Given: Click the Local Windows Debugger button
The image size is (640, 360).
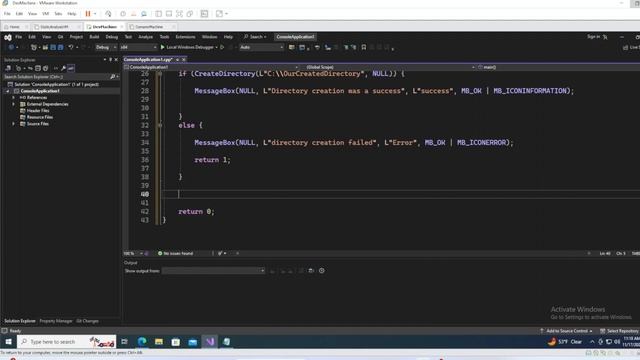Looking at the screenshot, I should pyautogui.click(x=190, y=47).
